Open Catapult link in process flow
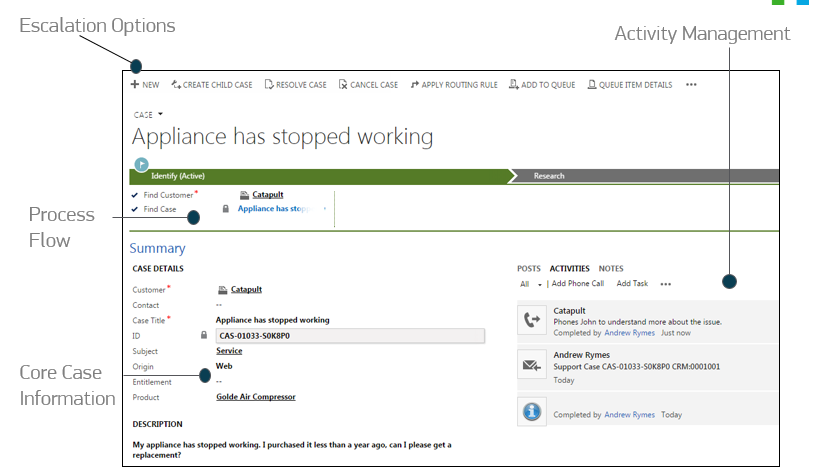Viewport: 814px width, 475px height. pyautogui.click(x=268, y=195)
